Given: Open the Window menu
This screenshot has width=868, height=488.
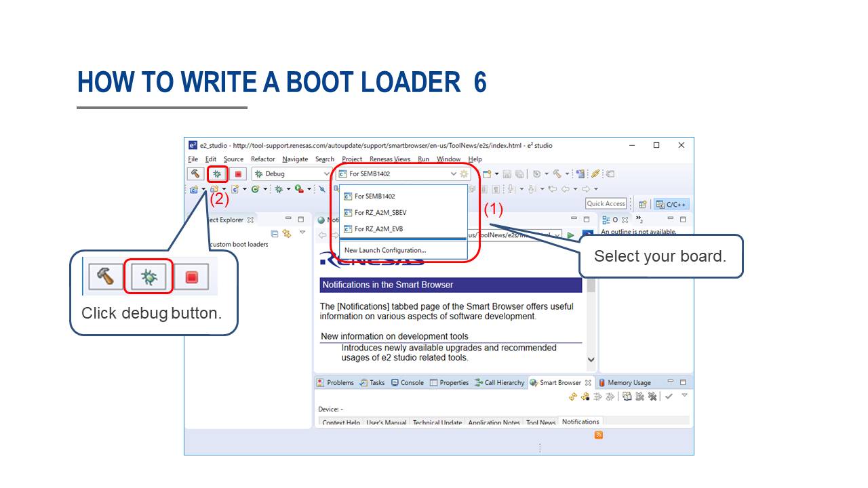Looking at the screenshot, I should click(448, 159).
